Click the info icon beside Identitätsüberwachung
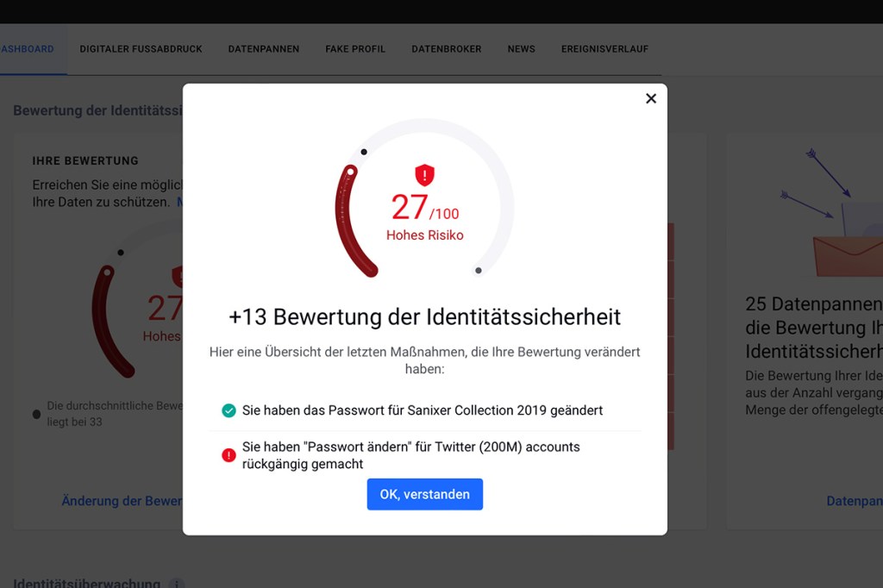Image resolution: width=883 pixels, height=588 pixels. click(x=176, y=584)
